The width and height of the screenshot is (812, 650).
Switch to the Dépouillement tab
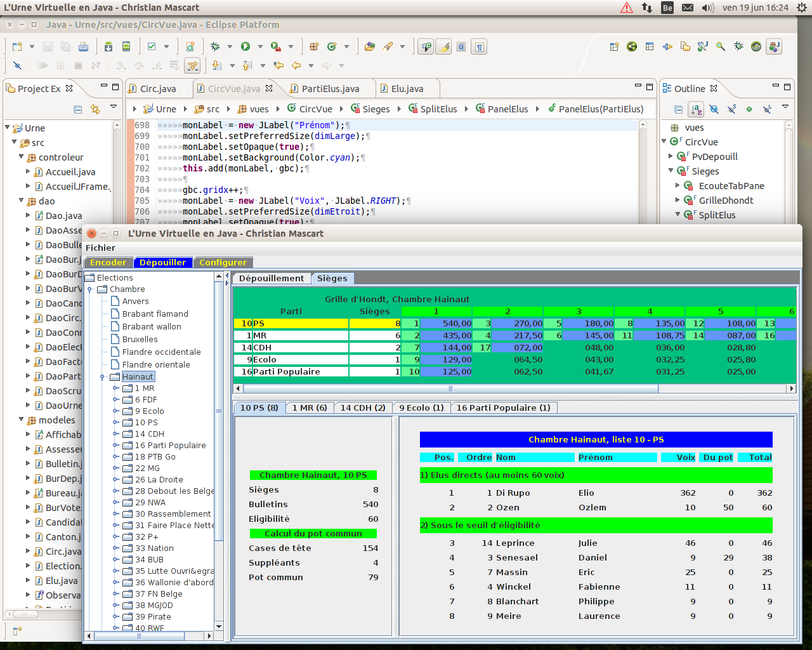coord(272,278)
